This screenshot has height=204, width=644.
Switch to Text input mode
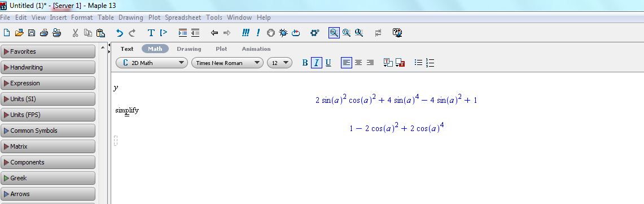(127, 49)
